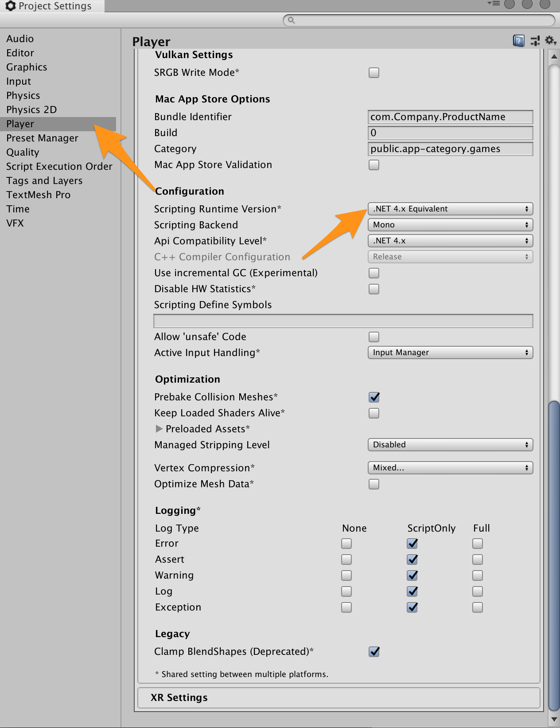Expand XR Settings section

click(x=339, y=698)
